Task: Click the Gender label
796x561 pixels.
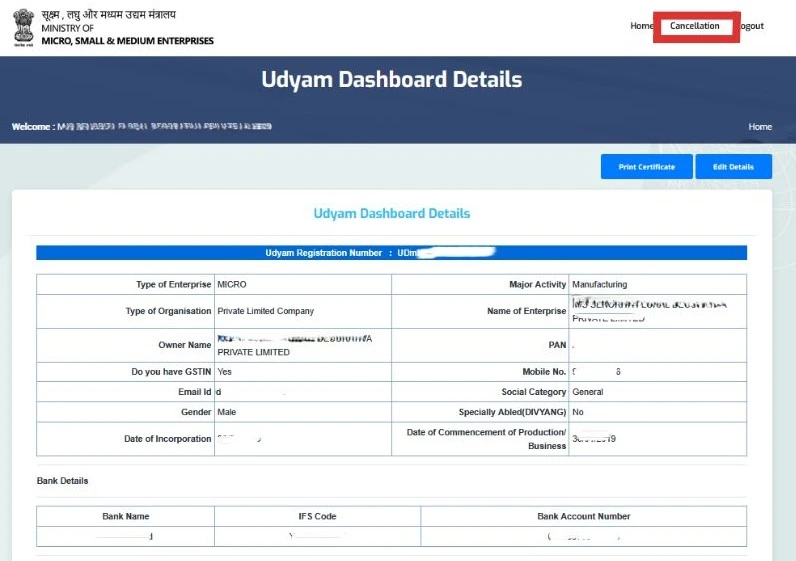Action: coord(196,412)
